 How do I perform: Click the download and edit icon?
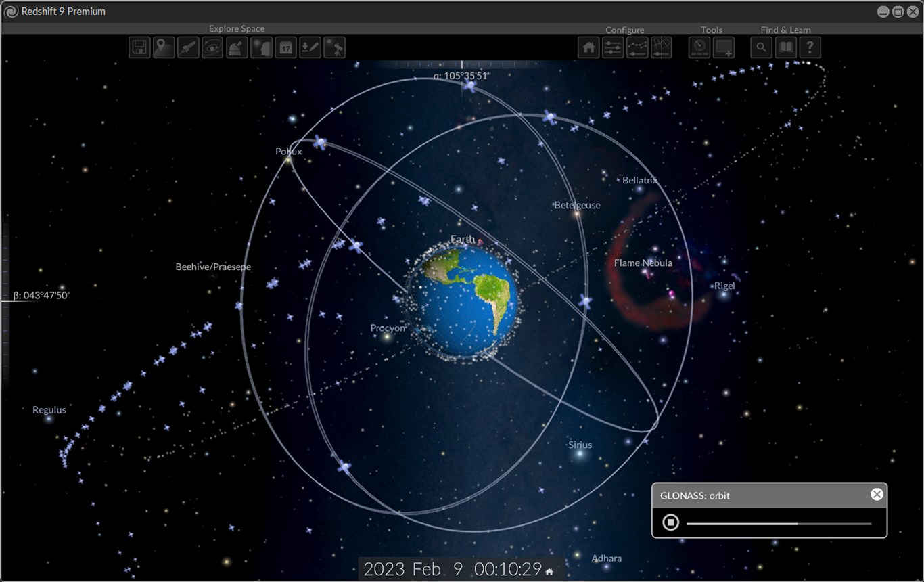tap(310, 47)
